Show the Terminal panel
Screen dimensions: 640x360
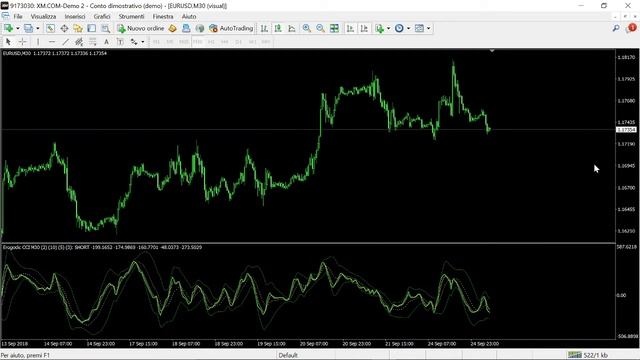tap(91, 28)
